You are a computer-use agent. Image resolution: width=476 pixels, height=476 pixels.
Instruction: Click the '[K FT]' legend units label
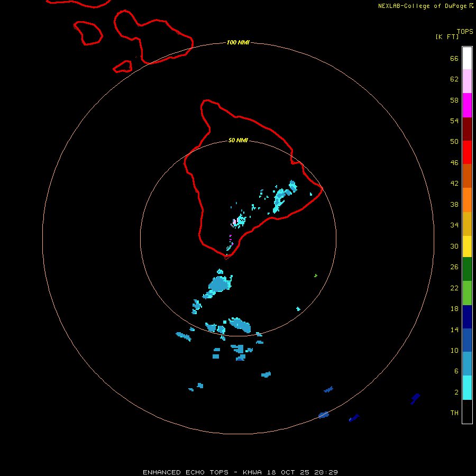coord(447,36)
